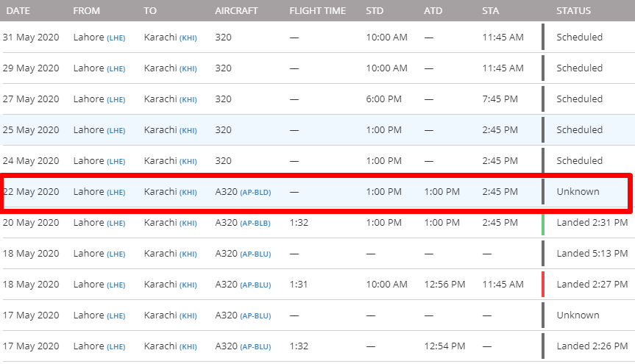635x364 pixels.
Task: Click the 12:56 PM actual departure time
Action: (444, 285)
